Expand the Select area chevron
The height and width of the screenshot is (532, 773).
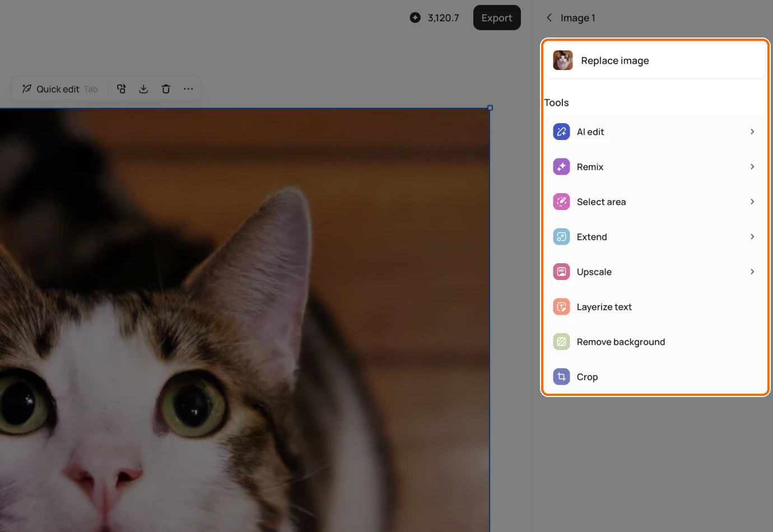click(x=752, y=202)
